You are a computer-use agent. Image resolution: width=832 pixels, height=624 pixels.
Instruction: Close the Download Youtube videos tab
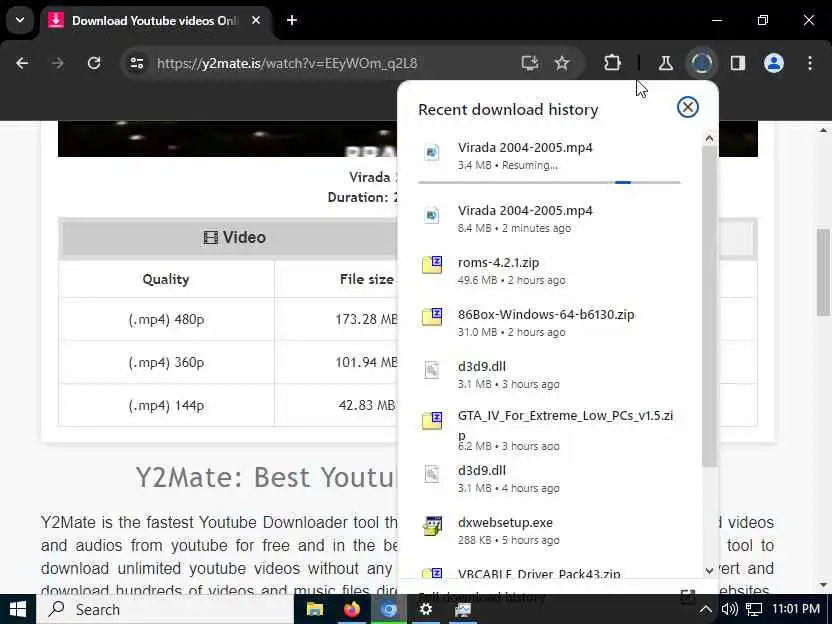256,20
